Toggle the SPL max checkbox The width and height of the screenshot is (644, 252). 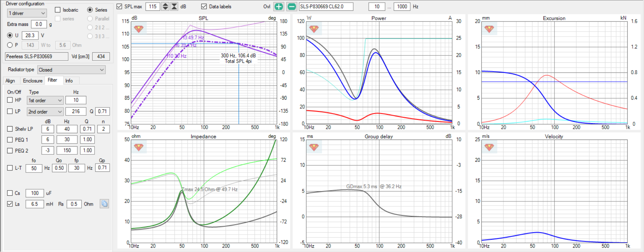[119, 6]
